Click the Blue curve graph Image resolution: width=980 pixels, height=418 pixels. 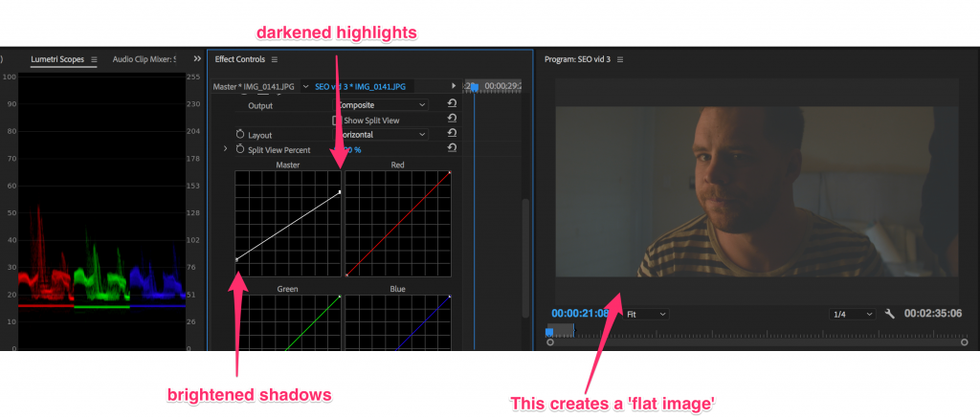click(398, 322)
